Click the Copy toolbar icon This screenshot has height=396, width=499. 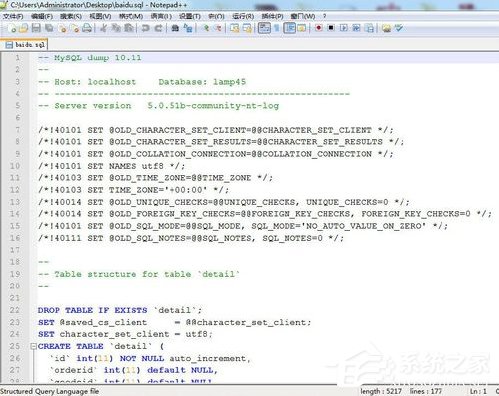point(116,28)
